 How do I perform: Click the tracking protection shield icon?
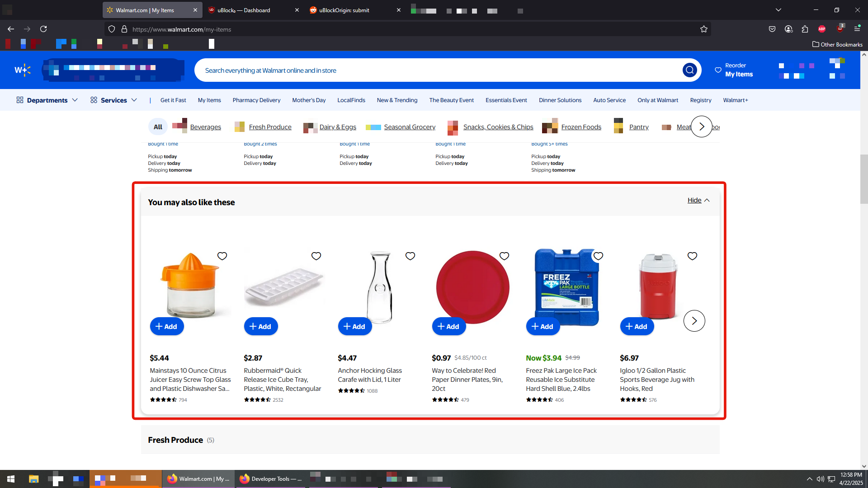click(112, 29)
